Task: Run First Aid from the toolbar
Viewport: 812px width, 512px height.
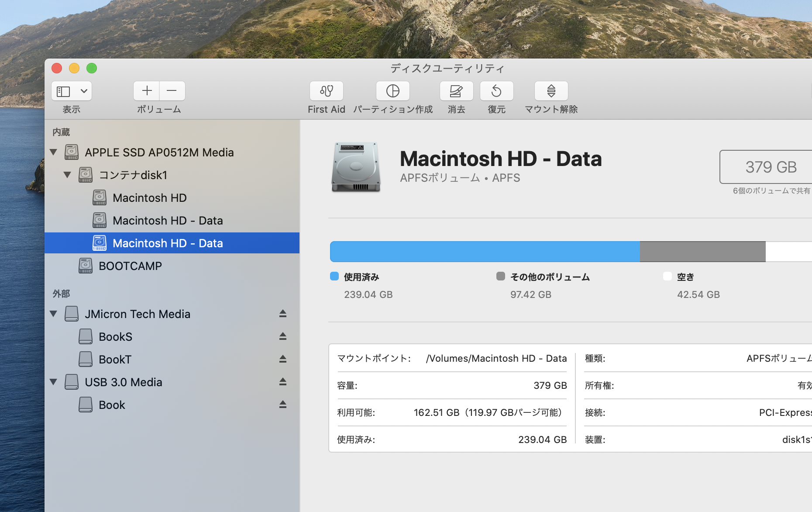Action: [x=326, y=91]
